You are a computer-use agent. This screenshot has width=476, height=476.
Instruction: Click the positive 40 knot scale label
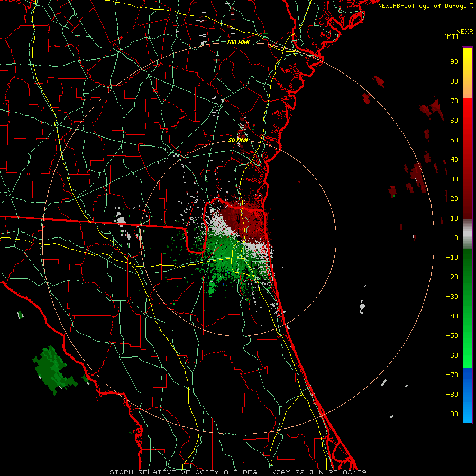tap(454, 159)
